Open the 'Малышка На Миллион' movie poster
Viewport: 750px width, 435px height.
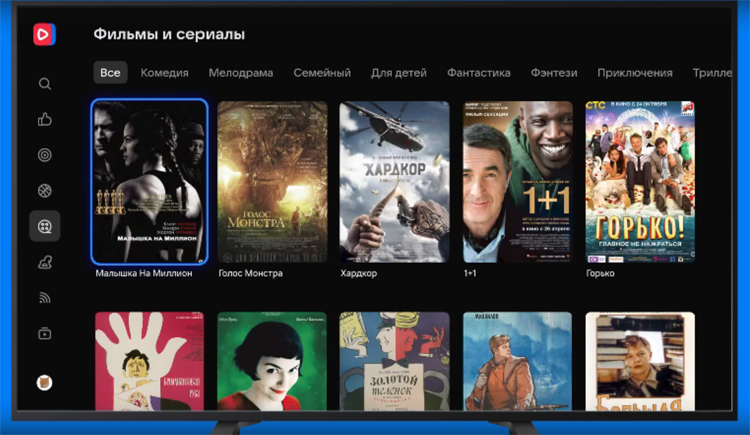[x=149, y=181]
